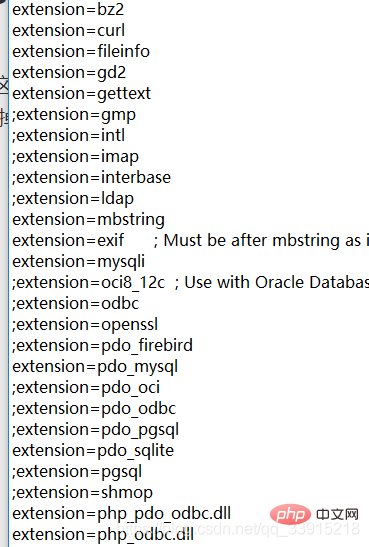369x547 pixels.
Task: Select the extension=gd2 line
Action: pos(69,73)
